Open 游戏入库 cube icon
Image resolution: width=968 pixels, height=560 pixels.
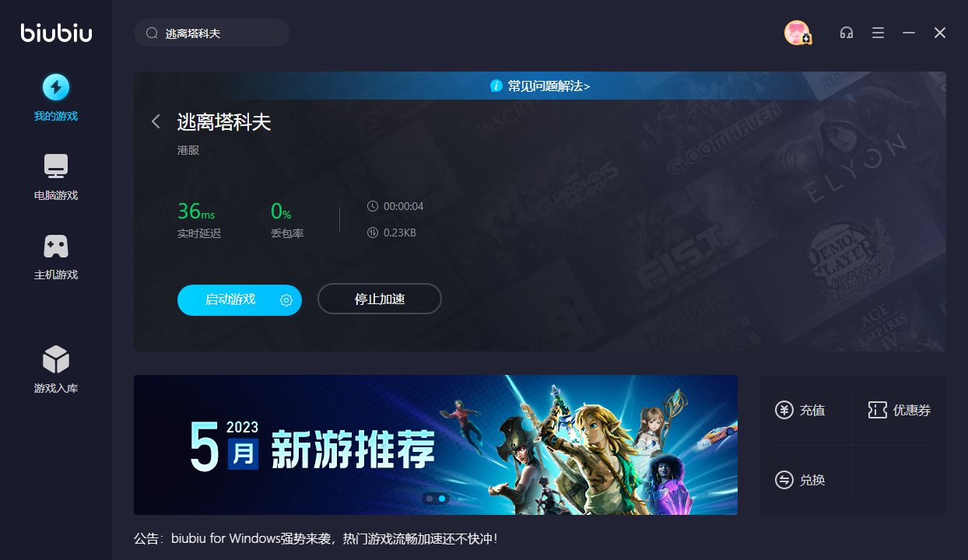click(x=56, y=359)
